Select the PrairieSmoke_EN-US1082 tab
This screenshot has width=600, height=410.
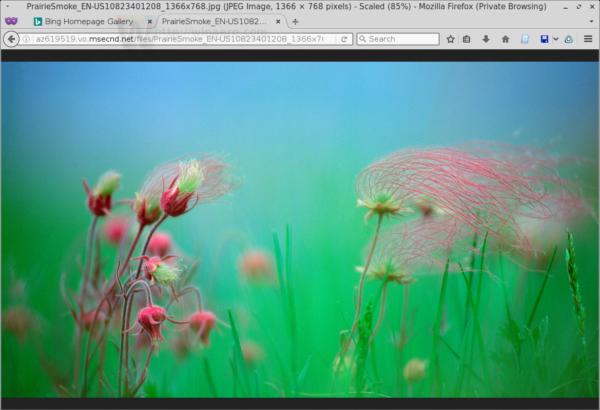[213, 21]
